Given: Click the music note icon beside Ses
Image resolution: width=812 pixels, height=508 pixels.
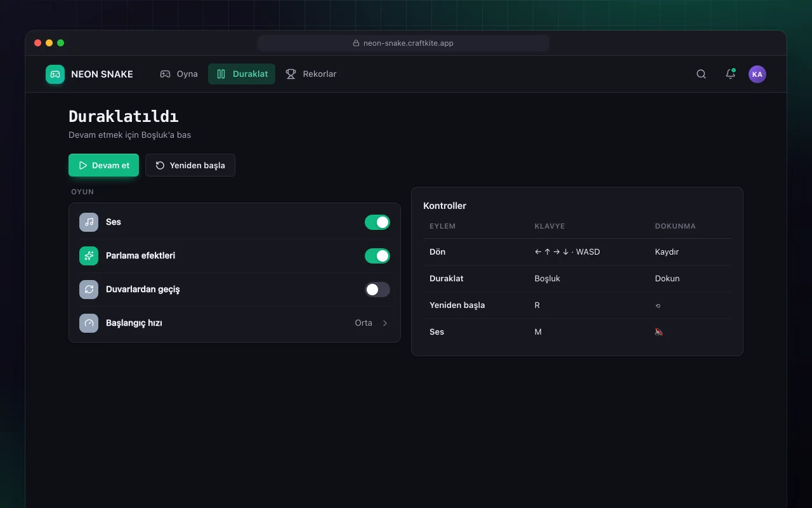Looking at the screenshot, I should (89, 222).
